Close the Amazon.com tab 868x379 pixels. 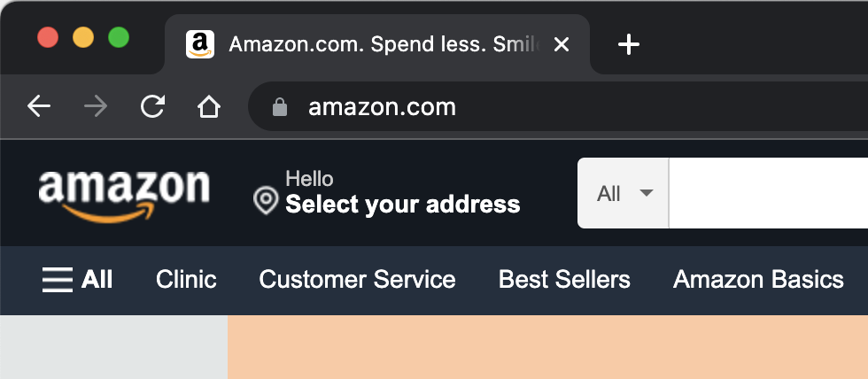pos(562,44)
